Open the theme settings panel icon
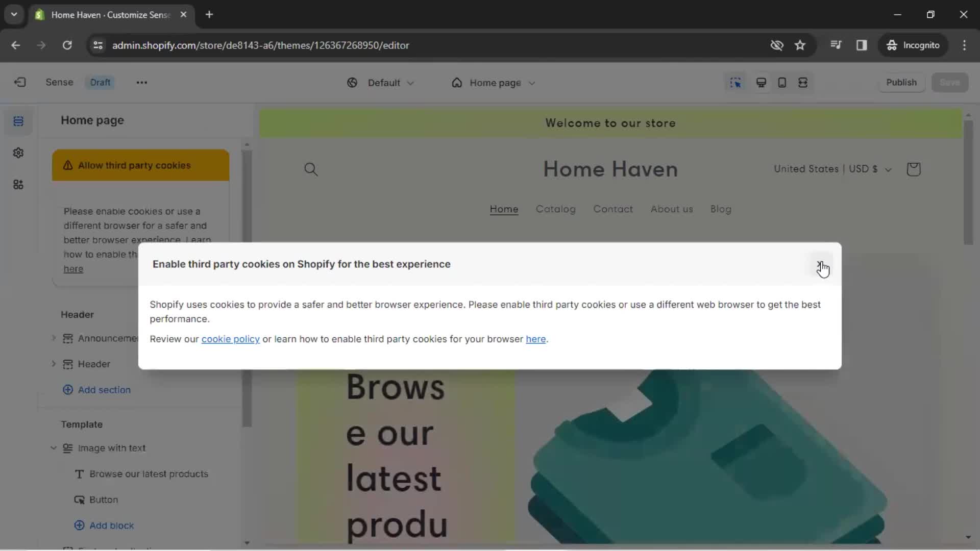 click(18, 153)
